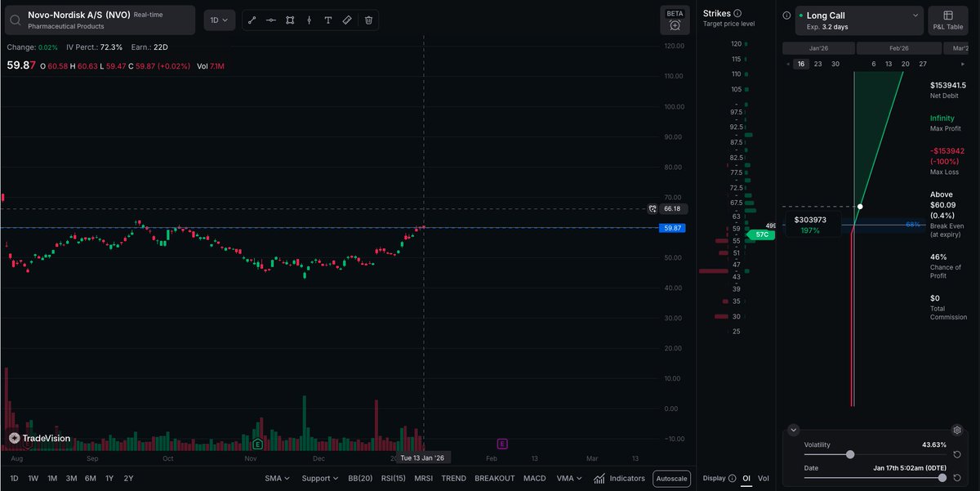Open the symbol search magnifier
Screen dimensions: 980x491
pyautogui.click(x=15, y=20)
